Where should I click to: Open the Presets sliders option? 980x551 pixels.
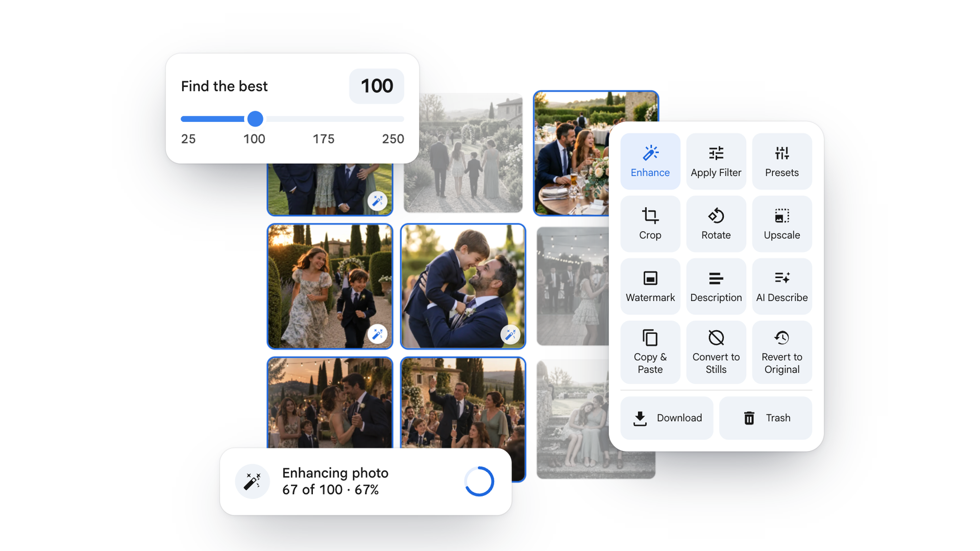(x=781, y=161)
